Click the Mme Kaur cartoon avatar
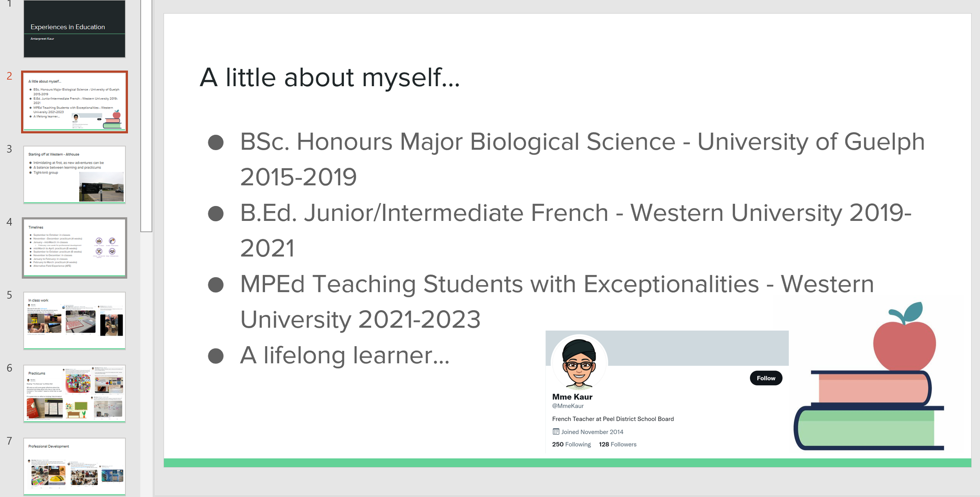The image size is (980, 497). (579, 363)
